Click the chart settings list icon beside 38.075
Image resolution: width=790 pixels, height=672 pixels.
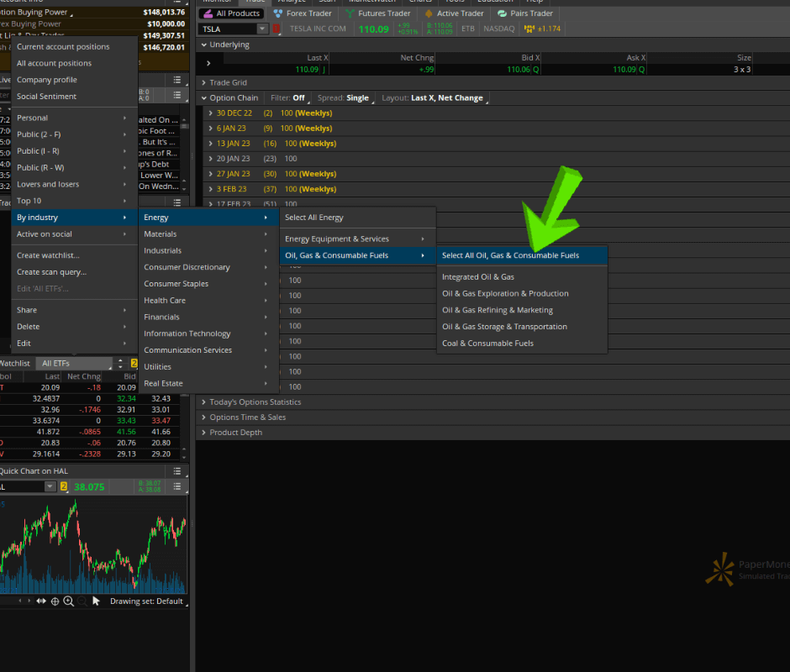click(x=177, y=486)
